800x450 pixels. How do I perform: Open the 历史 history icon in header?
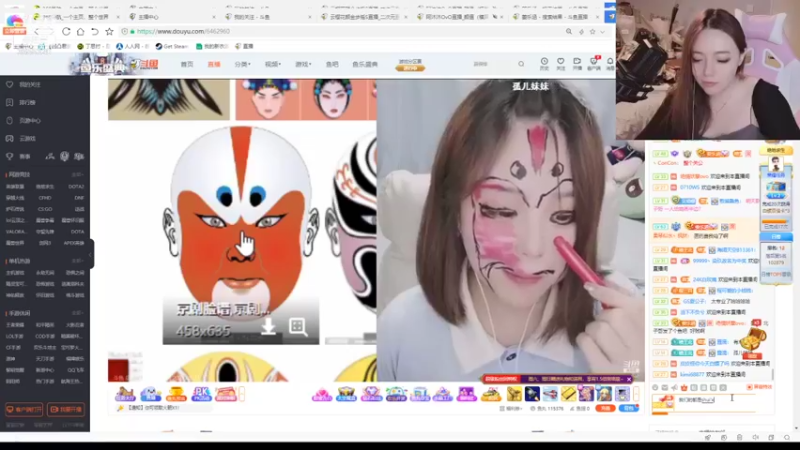[x=544, y=63]
